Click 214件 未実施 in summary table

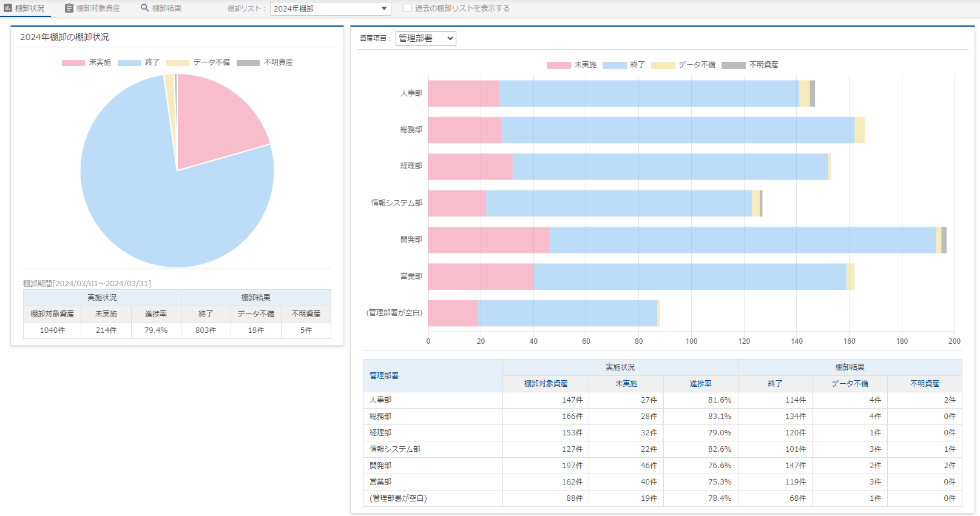[106, 330]
